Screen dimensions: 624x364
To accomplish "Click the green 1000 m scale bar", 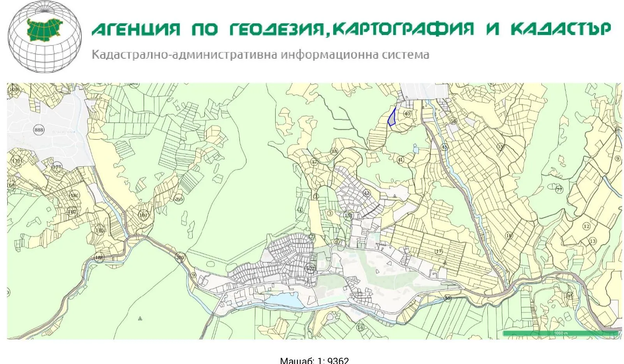I will (561, 333).
